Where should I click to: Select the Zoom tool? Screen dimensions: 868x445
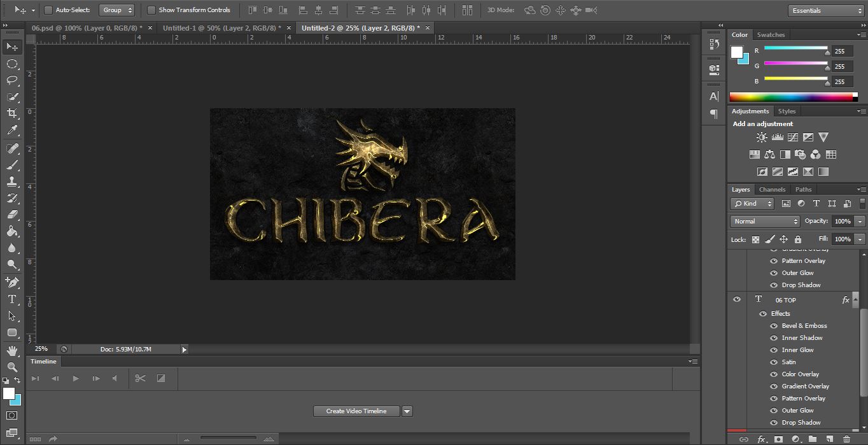(12, 367)
